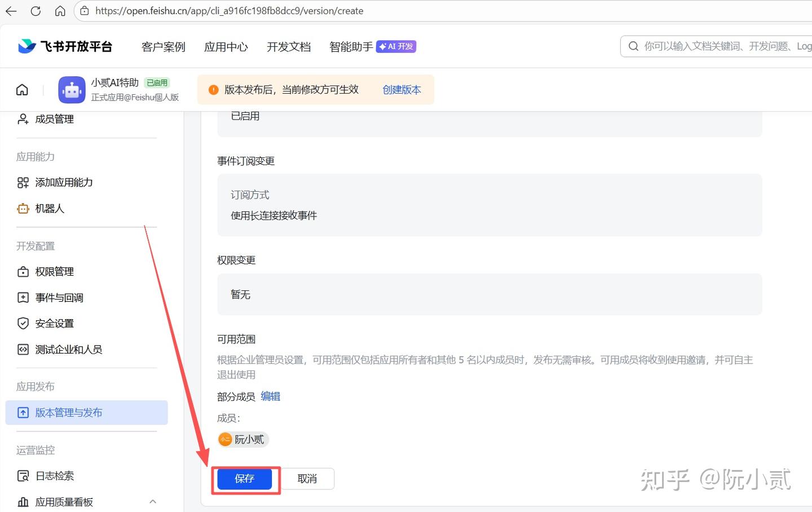Click the 创建版本 link in banner

[x=401, y=90]
